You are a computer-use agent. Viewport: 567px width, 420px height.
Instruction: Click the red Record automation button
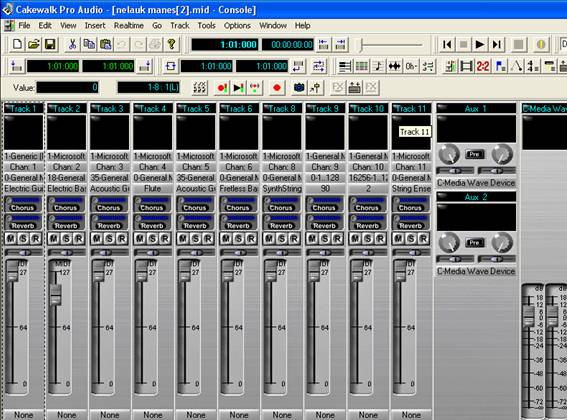277,88
